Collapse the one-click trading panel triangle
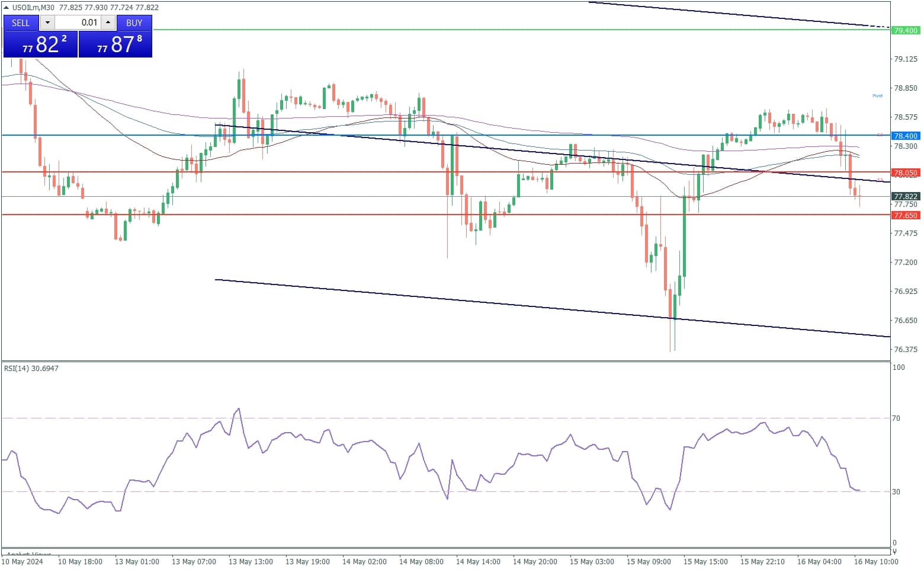This screenshot has width=924, height=569. 7,8
